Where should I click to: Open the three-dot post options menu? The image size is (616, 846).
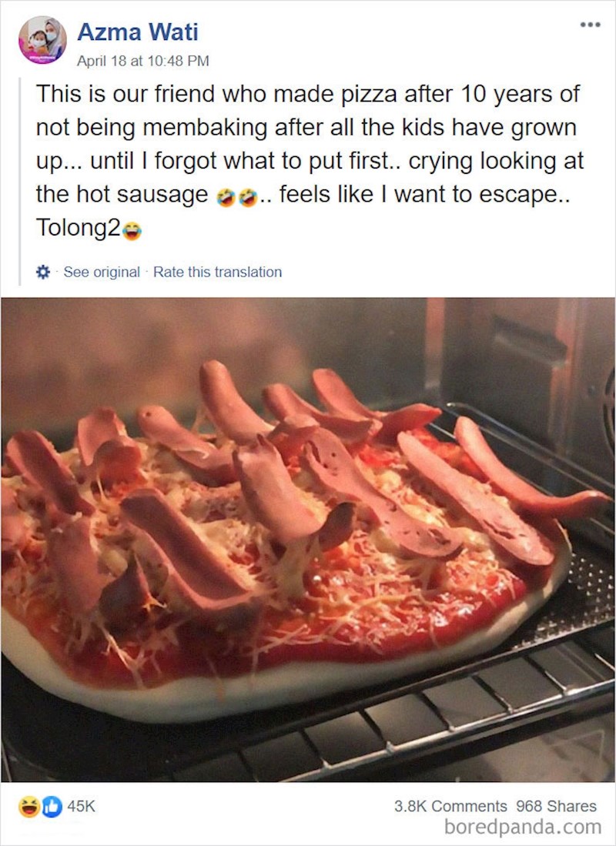590,24
